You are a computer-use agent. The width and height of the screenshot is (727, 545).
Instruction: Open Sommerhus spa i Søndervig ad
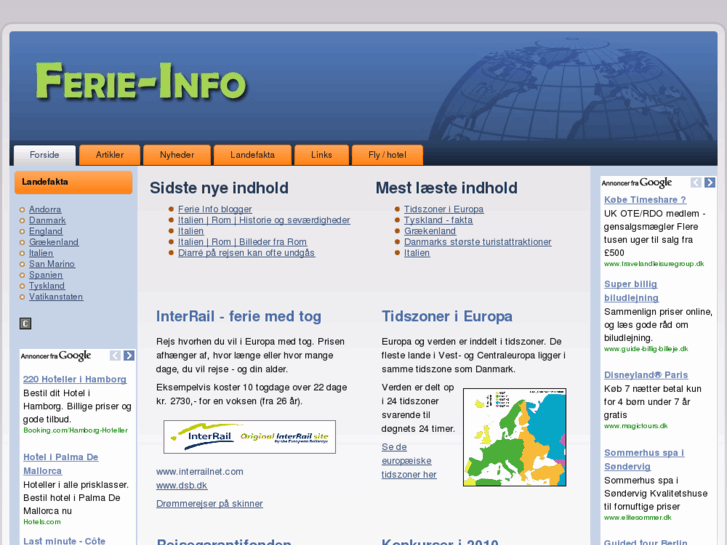644,460
